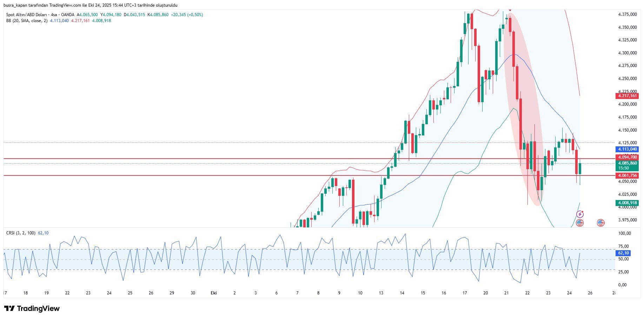Screen dimensions: 644x319
Task: Select the BB (20, SMA, close, 2) legend
Action: [27, 21]
